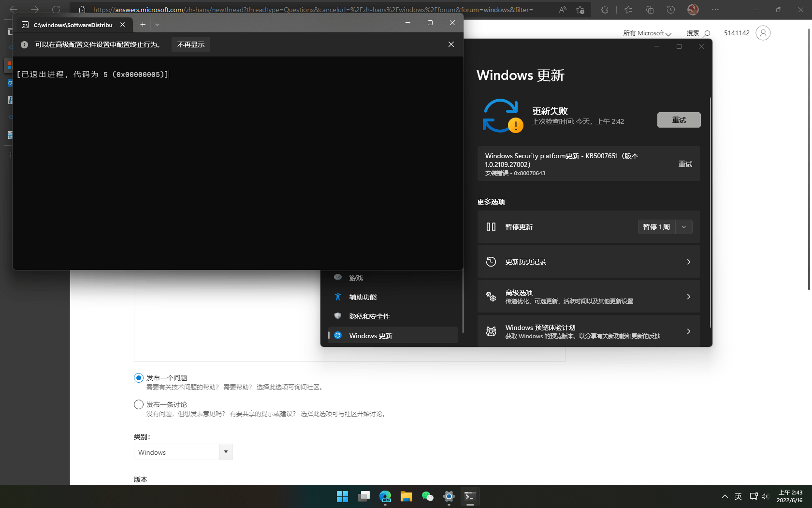The height and width of the screenshot is (508, 812).
Task: Open Task View on the taskbar
Action: pyautogui.click(x=364, y=496)
